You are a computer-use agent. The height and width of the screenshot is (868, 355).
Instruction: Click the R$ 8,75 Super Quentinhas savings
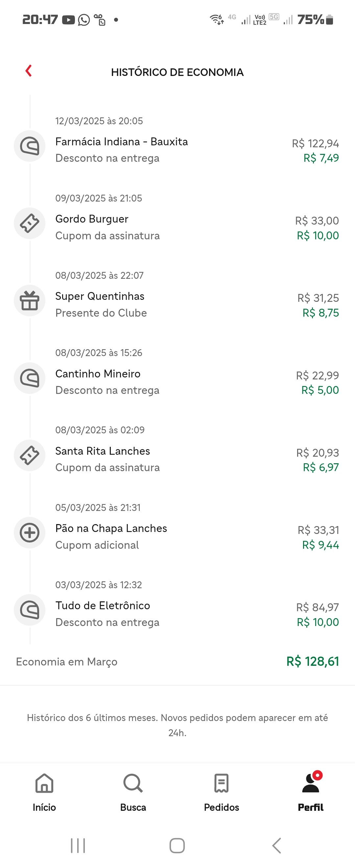pos(320,313)
